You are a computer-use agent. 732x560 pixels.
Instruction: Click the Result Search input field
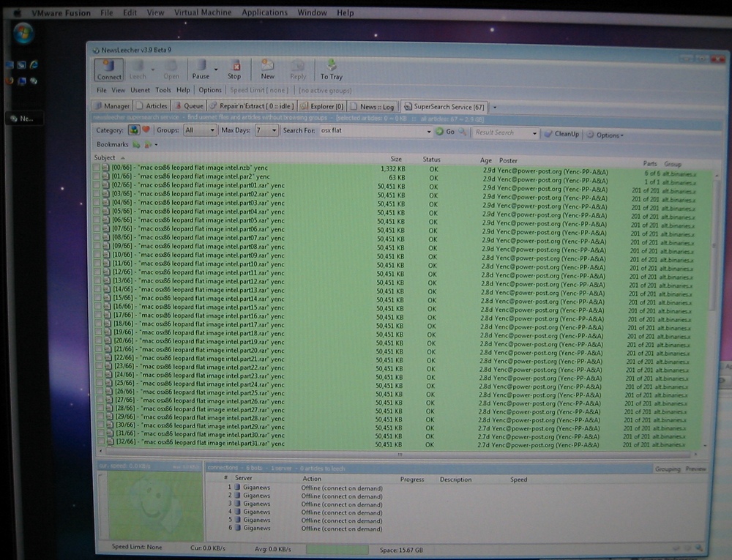pyautogui.click(x=501, y=133)
